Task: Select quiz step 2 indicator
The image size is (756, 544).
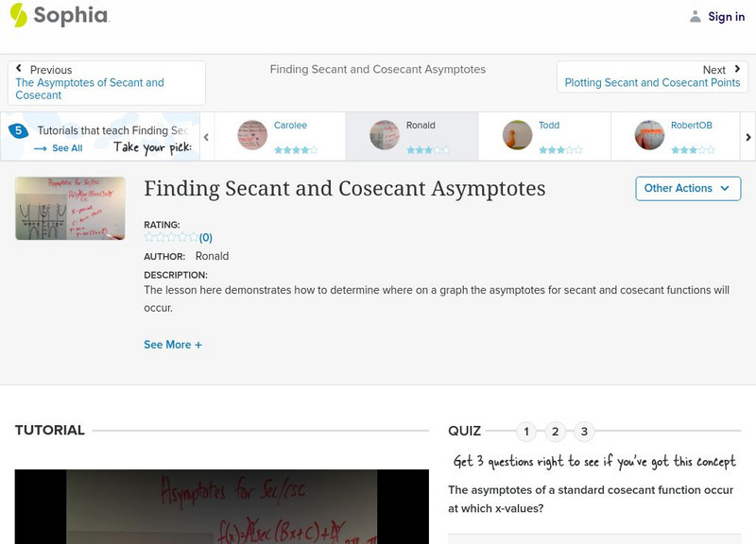Action: (x=554, y=430)
